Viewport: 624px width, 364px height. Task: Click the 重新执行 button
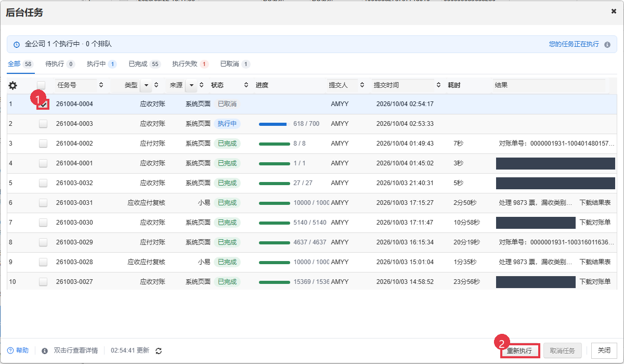(519, 351)
